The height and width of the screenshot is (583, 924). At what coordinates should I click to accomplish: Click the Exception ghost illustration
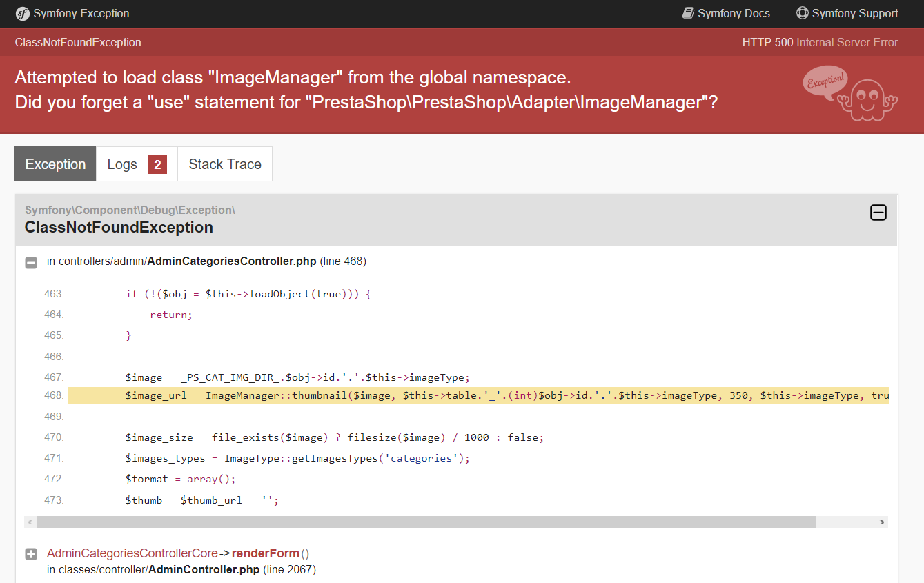click(850, 94)
